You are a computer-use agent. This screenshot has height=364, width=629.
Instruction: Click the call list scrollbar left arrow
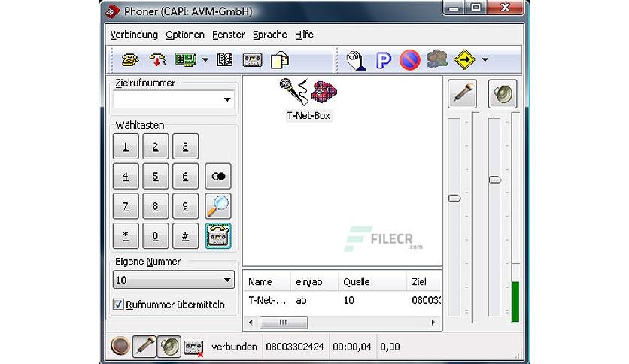coord(251,323)
